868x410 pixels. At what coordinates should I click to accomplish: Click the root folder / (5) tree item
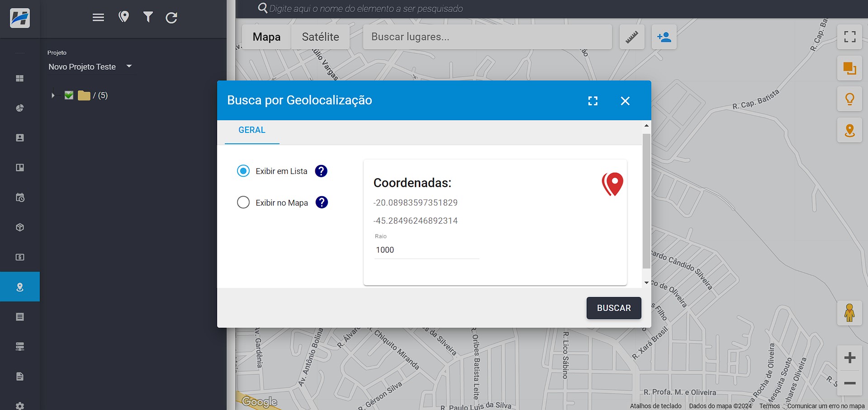[93, 95]
